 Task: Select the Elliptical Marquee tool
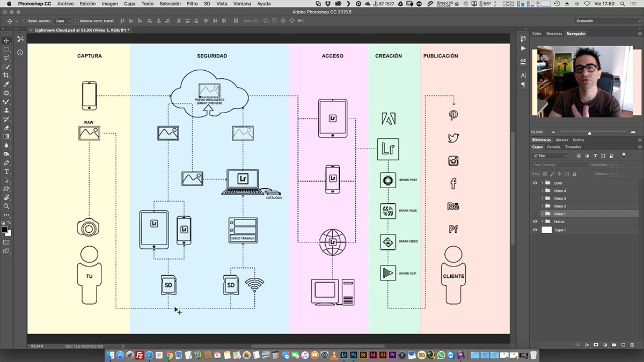6,49
